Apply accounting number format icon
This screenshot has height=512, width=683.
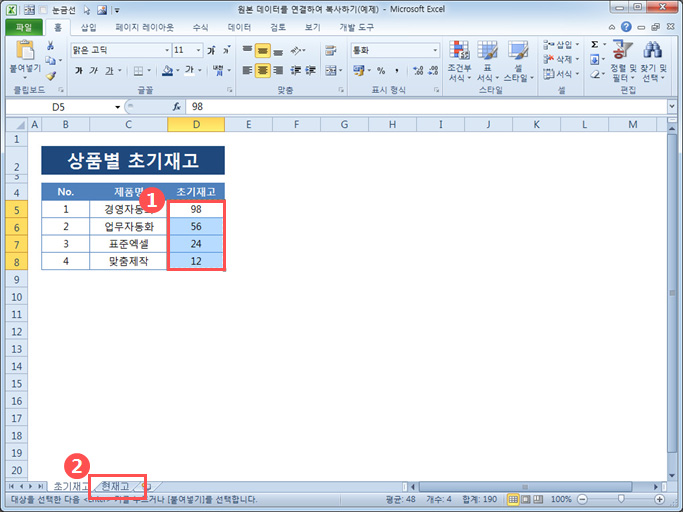click(359, 70)
